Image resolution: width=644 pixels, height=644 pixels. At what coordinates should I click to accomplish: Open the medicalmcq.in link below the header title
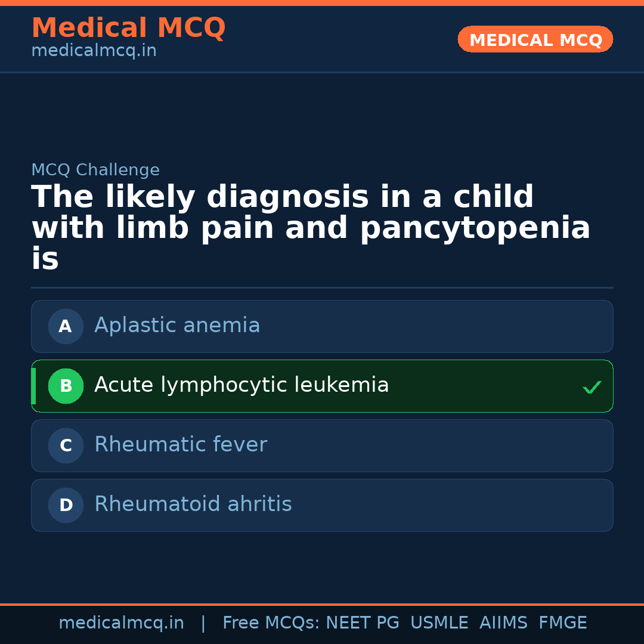tap(94, 51)
